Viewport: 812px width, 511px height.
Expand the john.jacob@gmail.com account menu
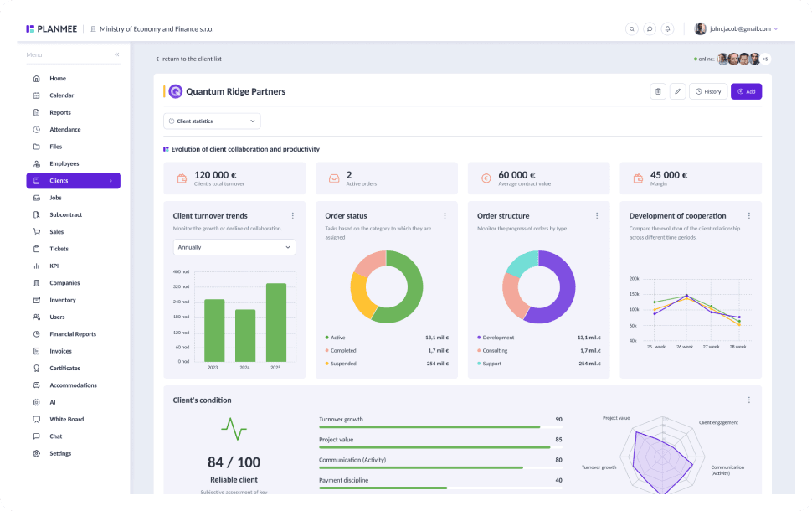736,29
